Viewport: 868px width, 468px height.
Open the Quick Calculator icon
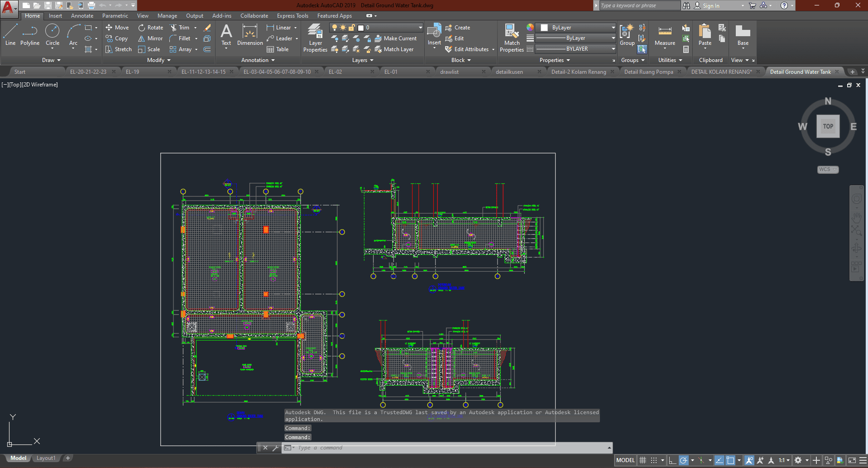(686, 49)
